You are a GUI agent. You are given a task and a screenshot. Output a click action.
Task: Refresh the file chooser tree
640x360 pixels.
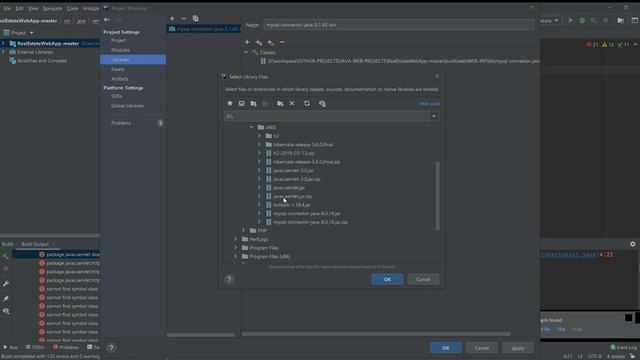307,104
